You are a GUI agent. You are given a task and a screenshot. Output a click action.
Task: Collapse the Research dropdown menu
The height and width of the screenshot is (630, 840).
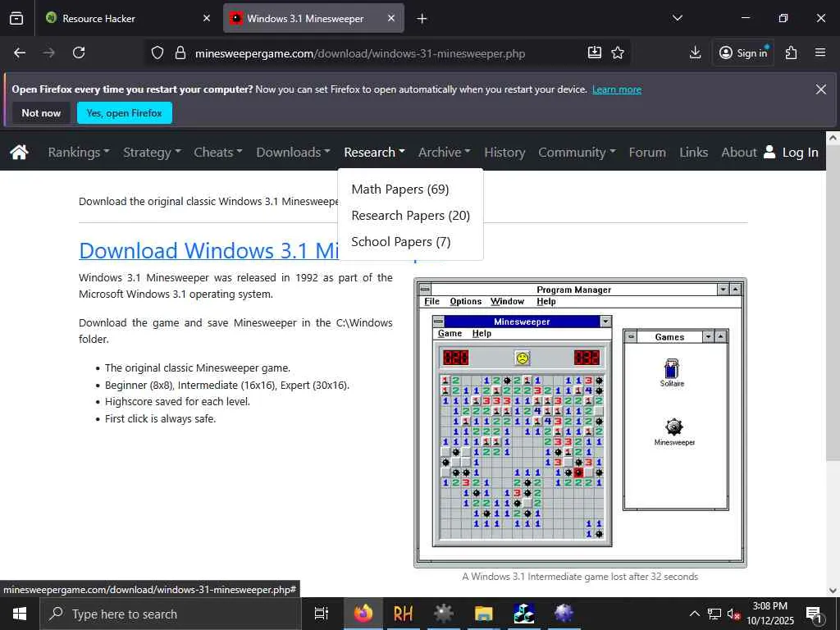374,152
